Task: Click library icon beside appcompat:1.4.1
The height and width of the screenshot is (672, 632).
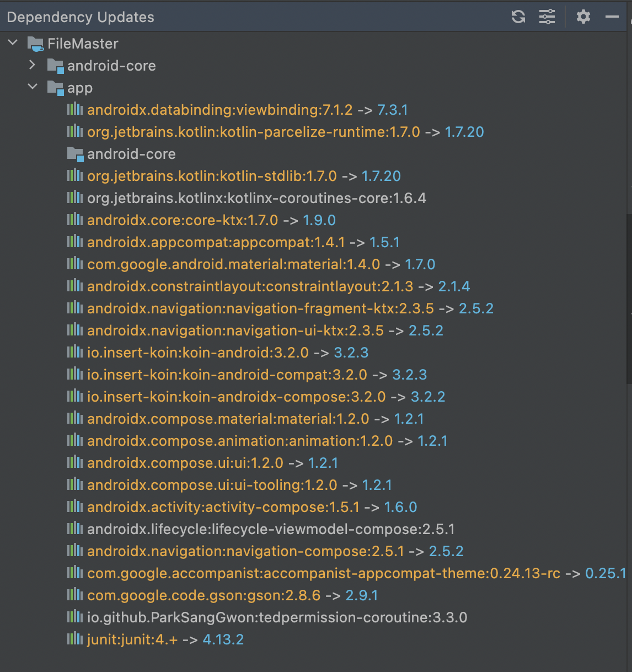Action: [75, 242]
